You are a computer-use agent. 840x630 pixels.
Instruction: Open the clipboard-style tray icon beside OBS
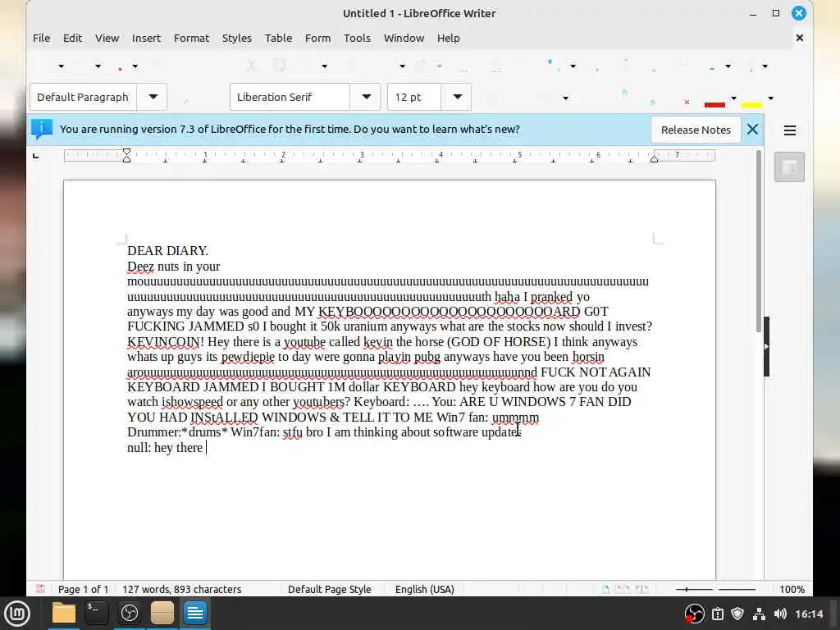718,614
